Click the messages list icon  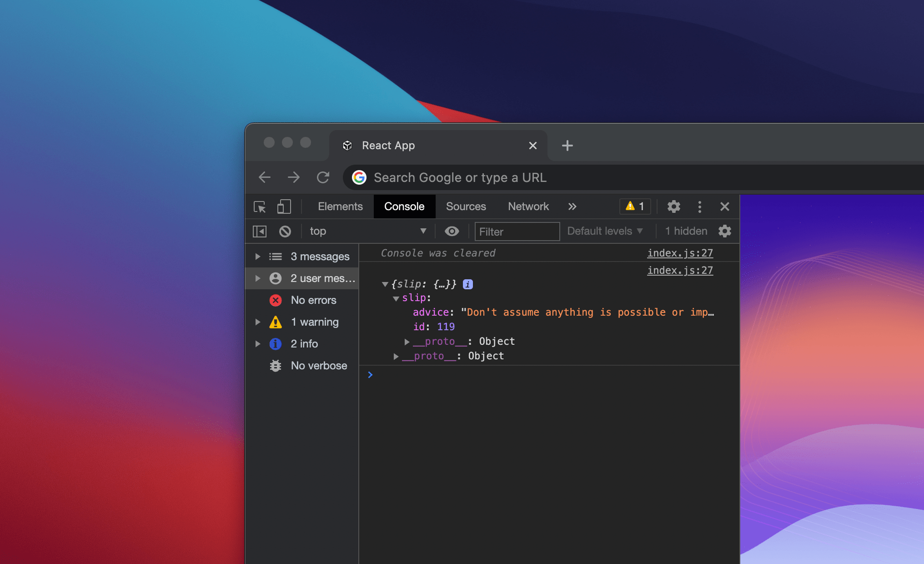276,257
